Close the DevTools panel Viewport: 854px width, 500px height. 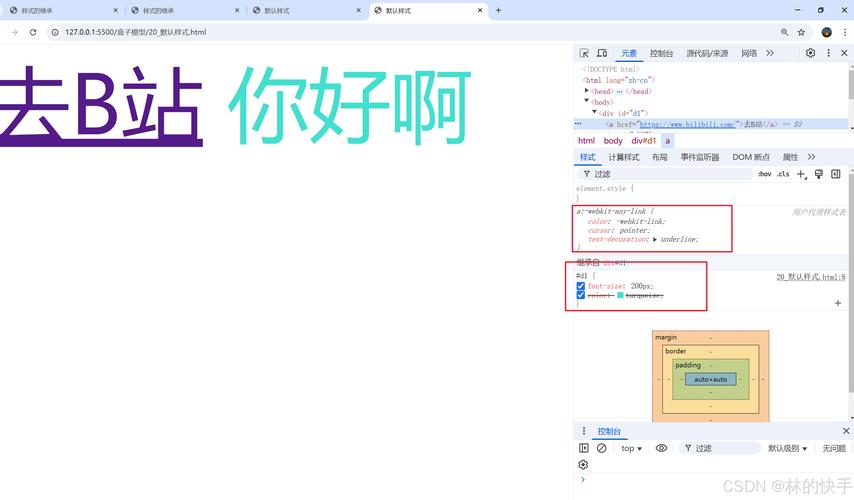point(844,53)
